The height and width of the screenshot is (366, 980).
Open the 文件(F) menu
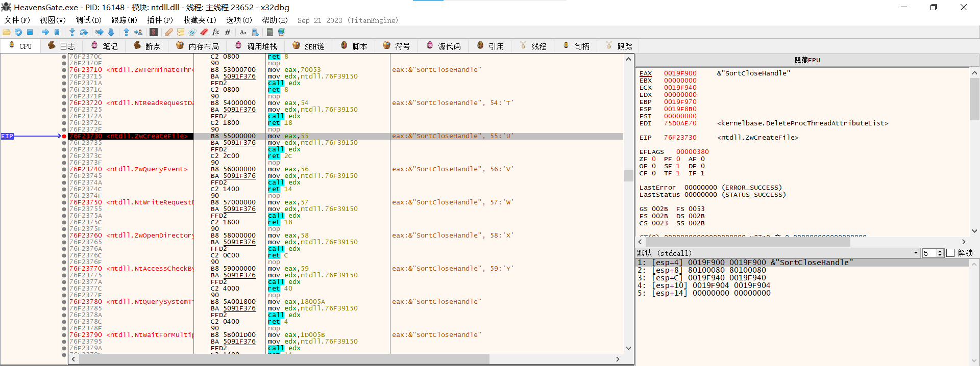point(17,20)
